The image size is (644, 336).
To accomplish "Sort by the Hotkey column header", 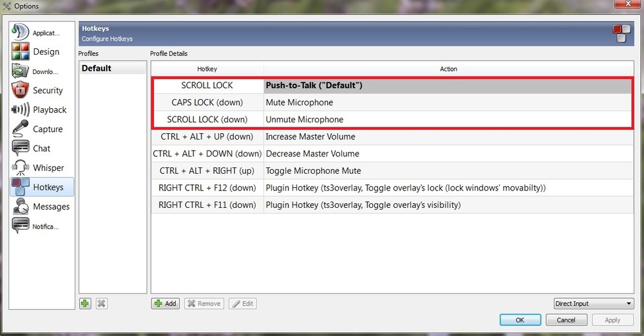I will [x=207, y=69].
